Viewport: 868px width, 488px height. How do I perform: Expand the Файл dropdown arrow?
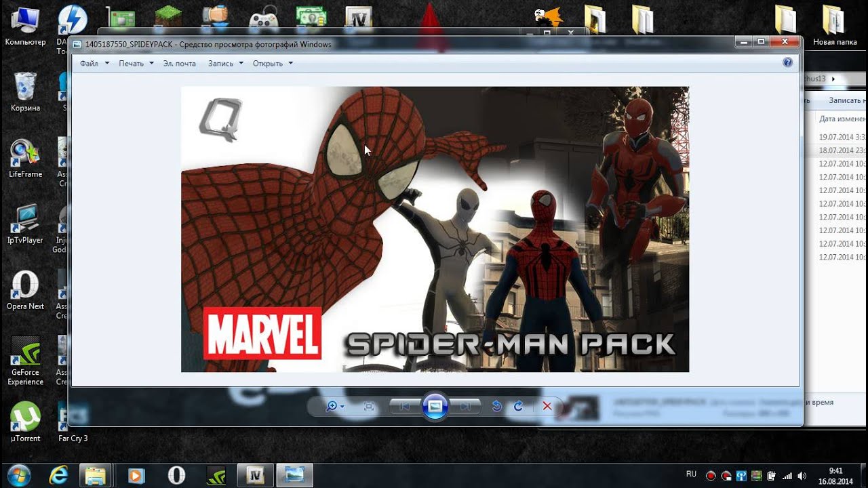pyautogui.click(x=106, y=63)
